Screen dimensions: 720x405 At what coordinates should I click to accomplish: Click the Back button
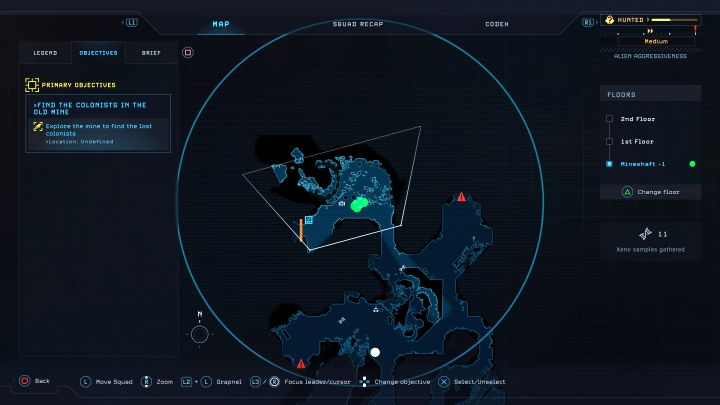[35, 381]
